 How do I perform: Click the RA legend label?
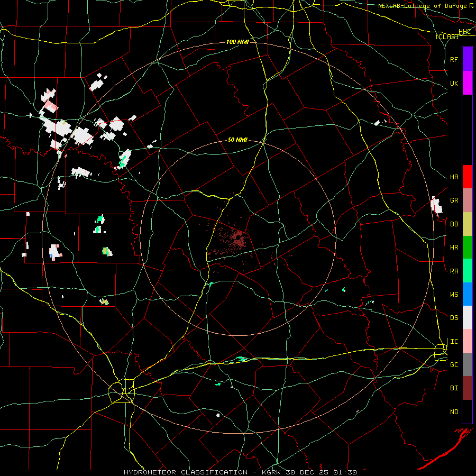tap(454, 271)
